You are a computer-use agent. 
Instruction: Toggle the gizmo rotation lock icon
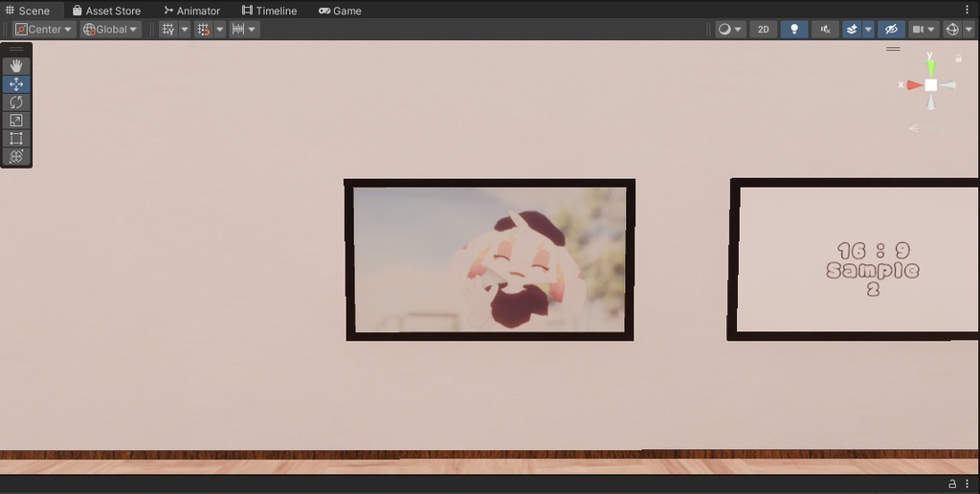click(x=958, y=58)
